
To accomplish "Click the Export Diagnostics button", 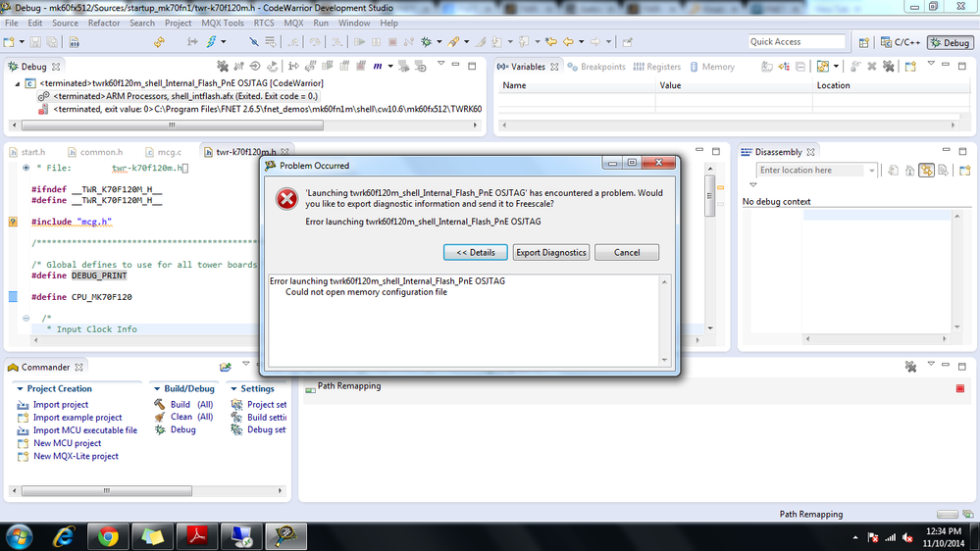I will (551, 252).
